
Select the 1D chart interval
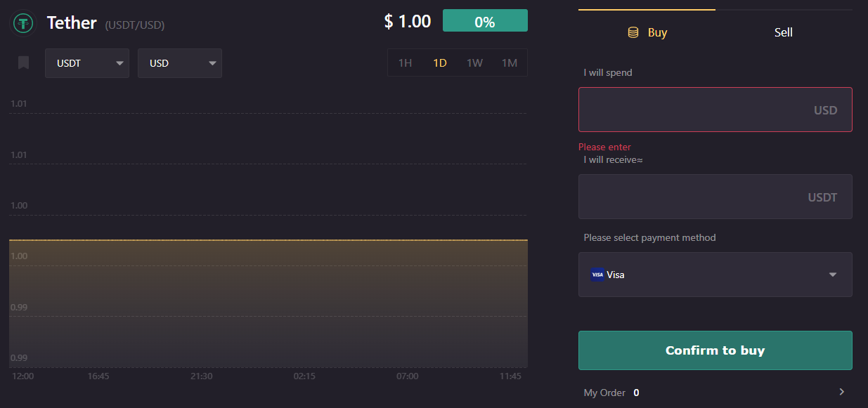[440, 62]
